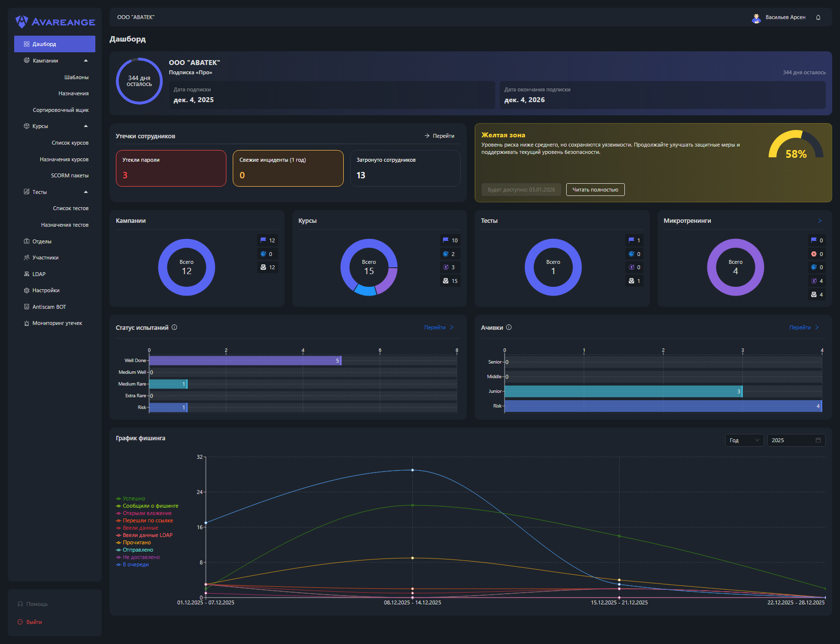Toggle Сообщили о фишинге legend series
The image size is (840, 644).
point(150,506)
